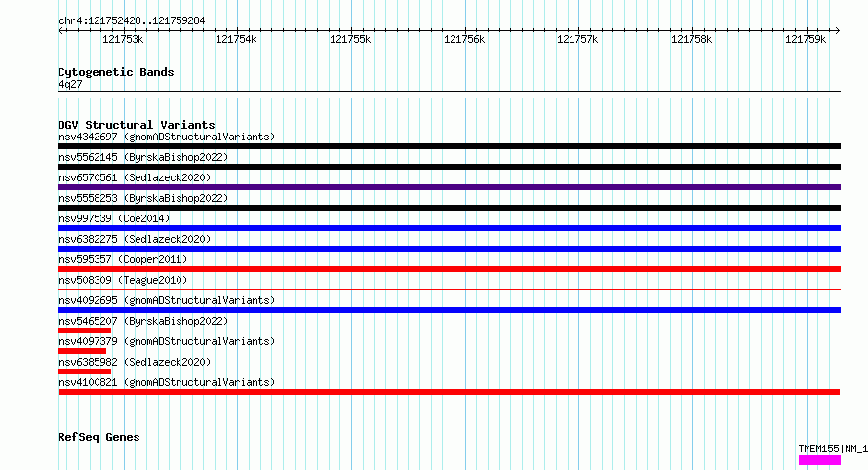Select the blue bar for nsv997539
Image resolution: width=868 pixels, height=470 pixels.
click(449, 228)
